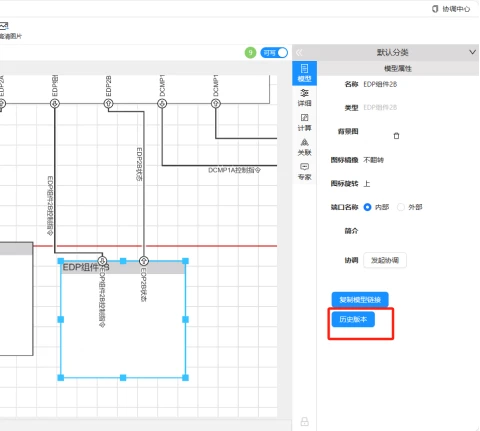Select the down-arrow input port on EDP组件2B block
The height and width of the screenshot is (431, 480).
102,260
